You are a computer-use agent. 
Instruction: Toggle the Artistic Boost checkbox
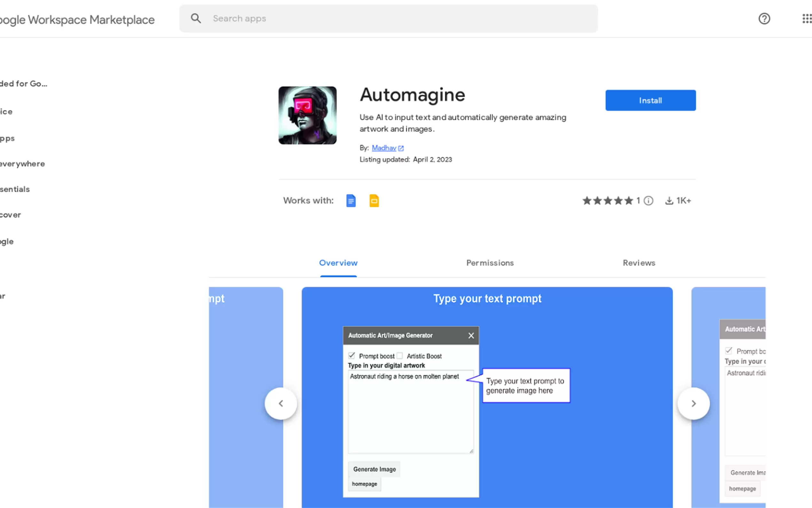[400, 355]
